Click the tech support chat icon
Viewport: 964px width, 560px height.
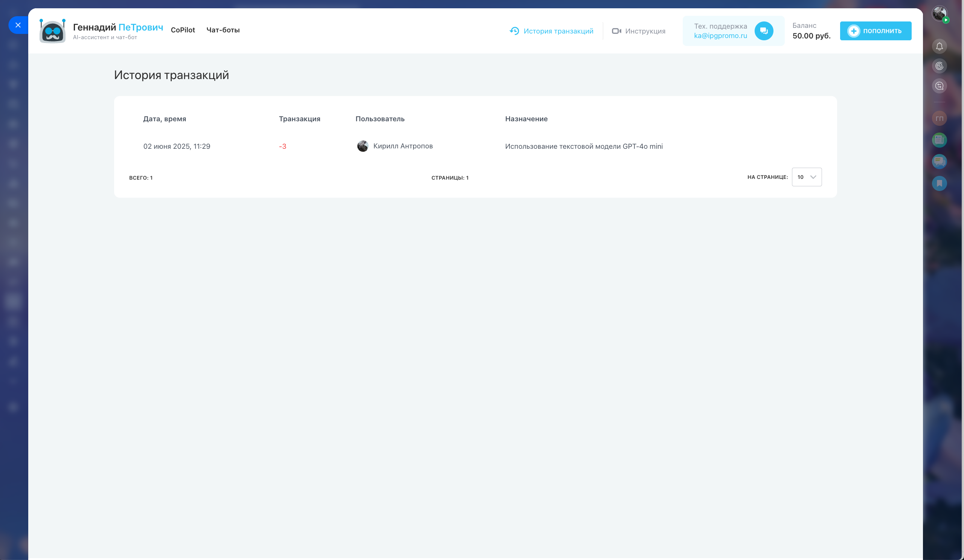pos(764,31)
